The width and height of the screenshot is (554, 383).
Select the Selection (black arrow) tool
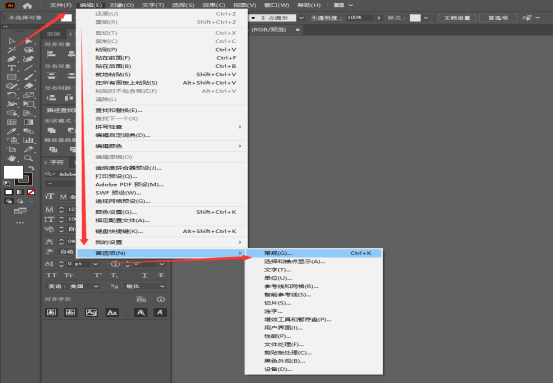click(12, 41)
